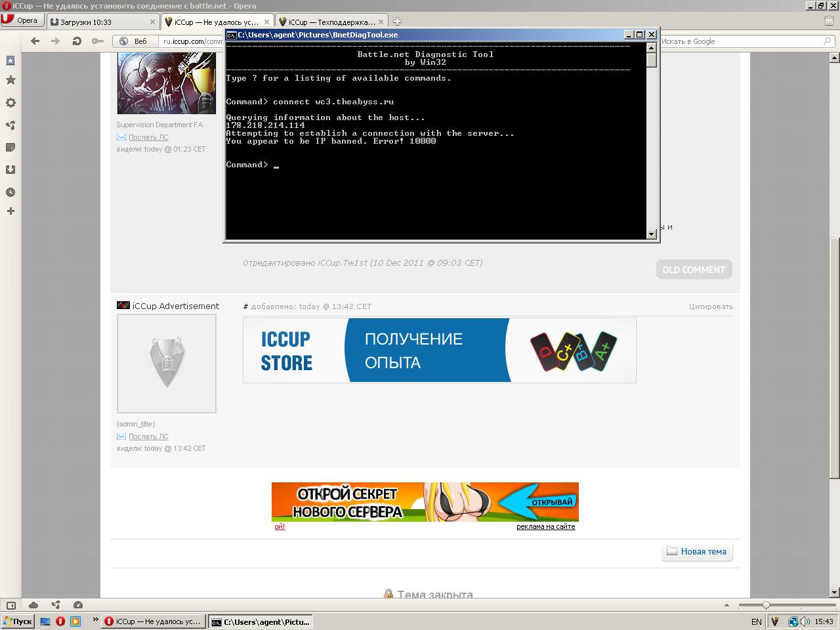Reload the current page
The width and height of the screenshot is (840, 630).
point(77,41)
